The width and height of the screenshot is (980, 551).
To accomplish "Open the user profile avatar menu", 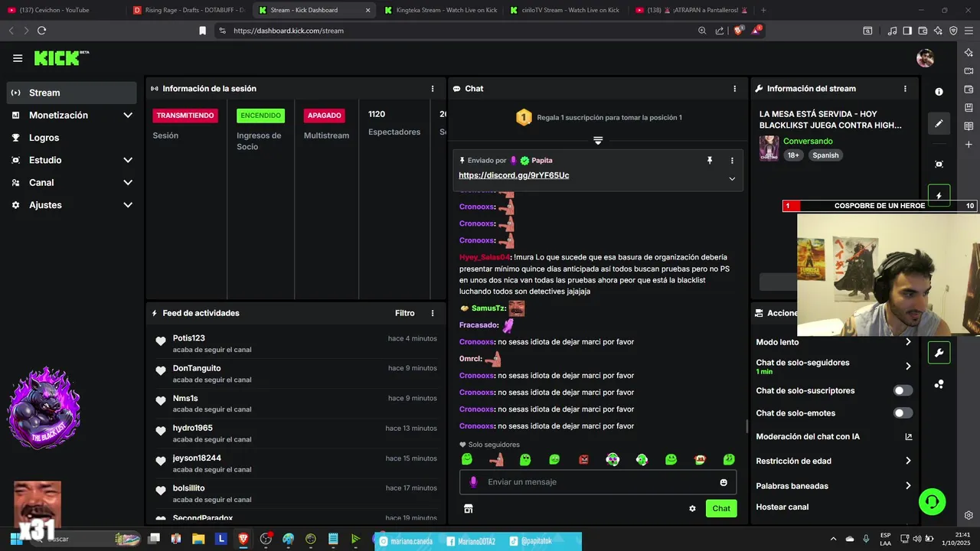I will [926, 58].
